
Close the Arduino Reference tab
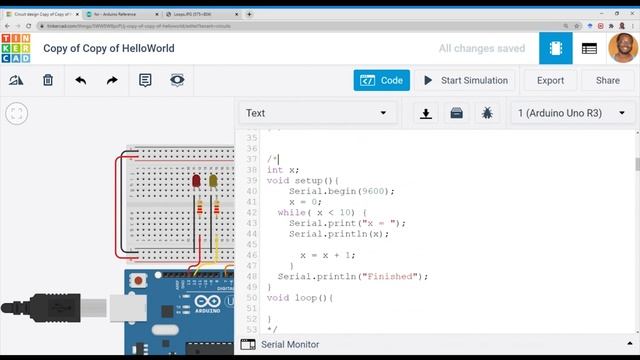[x=157, y=14]
